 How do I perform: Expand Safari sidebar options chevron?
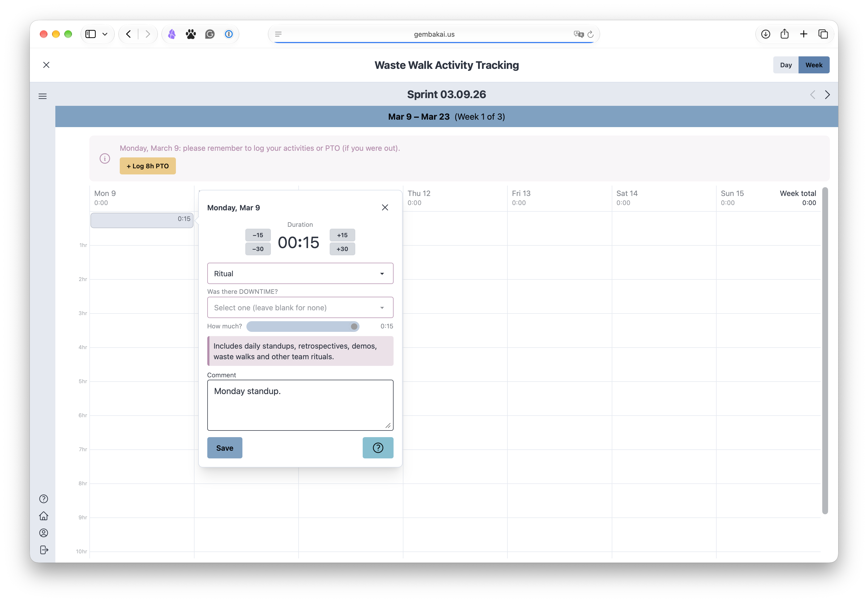click(x=105, y=34)
